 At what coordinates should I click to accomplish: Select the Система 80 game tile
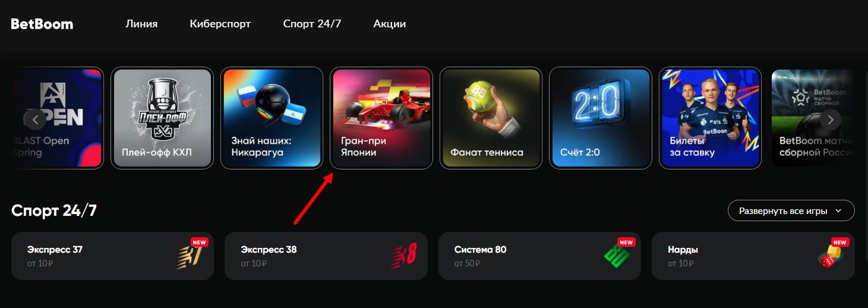539,256
